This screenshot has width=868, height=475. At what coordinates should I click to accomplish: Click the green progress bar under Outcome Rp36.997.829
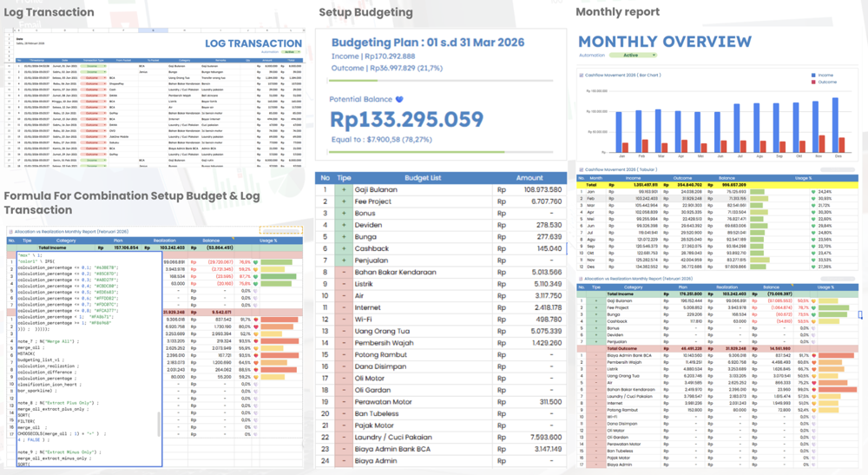[354, 81]
